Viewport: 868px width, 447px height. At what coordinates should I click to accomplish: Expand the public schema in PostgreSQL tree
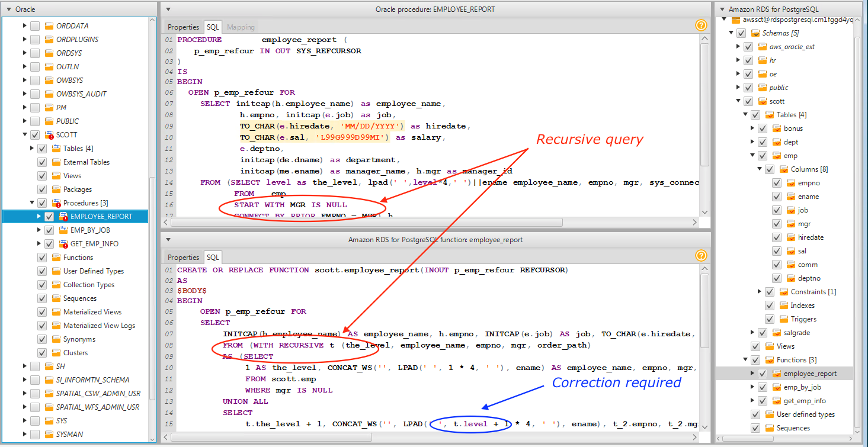point(738,88)
